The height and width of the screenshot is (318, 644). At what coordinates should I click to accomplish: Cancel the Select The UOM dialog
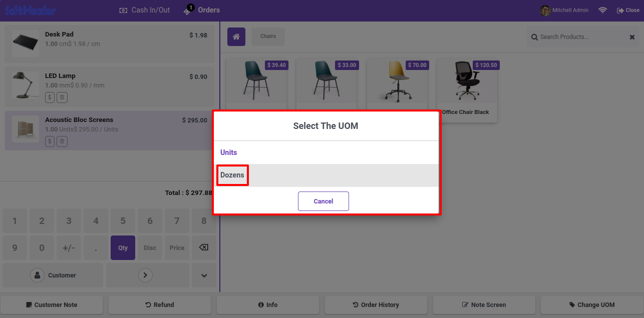(324, 201)
